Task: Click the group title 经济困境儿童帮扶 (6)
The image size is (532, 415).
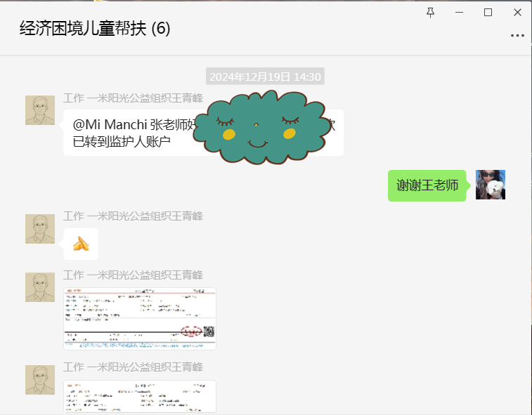Action: point(95,29)
